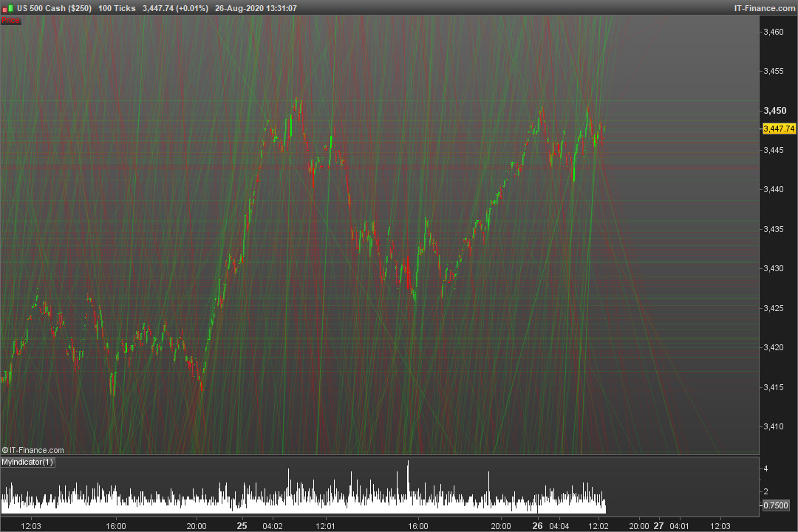Screen dimensions: 798x532
Task: Click the 3,455 price axis label
Action: [774, 71]
